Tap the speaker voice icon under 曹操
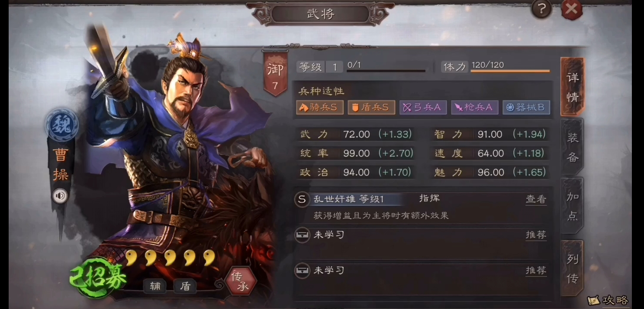The height and width of the screenshot is (309, 644). 60,196
